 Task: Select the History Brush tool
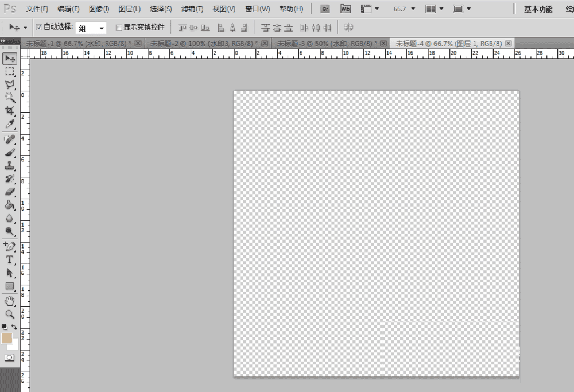point(10,179)
